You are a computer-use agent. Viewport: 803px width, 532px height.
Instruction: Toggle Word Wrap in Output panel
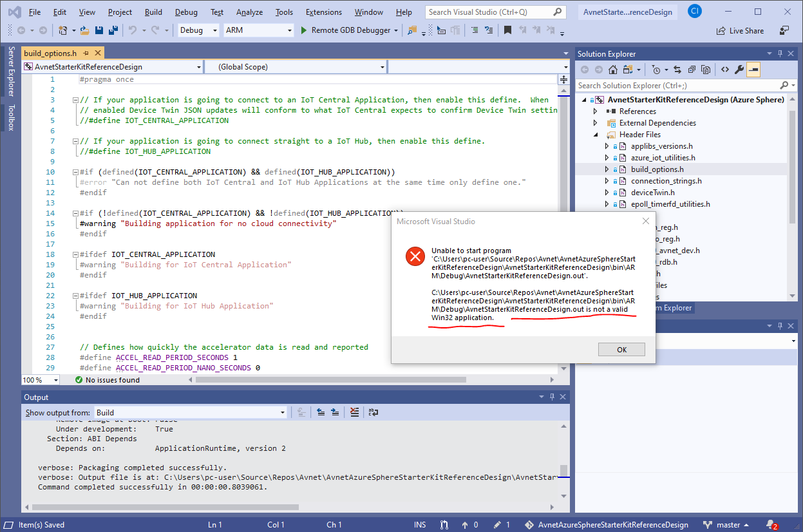point(373,413)
